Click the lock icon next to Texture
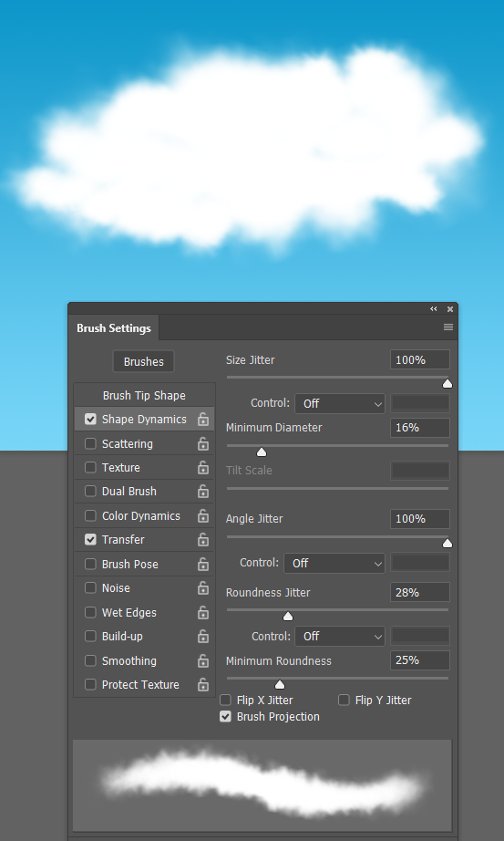Image resolution: width=504 pixels, height=841 pixels. click(202, 468)
